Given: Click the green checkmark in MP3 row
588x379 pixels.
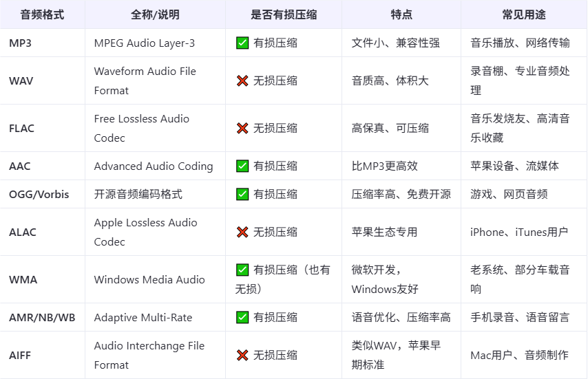Looking at the screenshot, I should [242, 43].
